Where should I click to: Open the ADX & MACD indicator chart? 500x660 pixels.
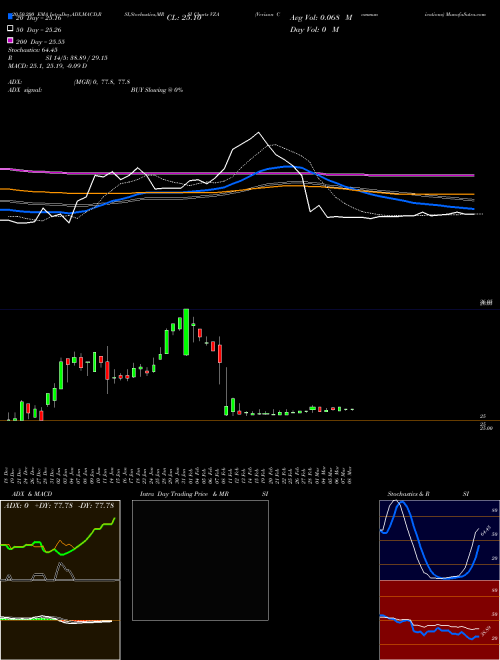(60, 580)
